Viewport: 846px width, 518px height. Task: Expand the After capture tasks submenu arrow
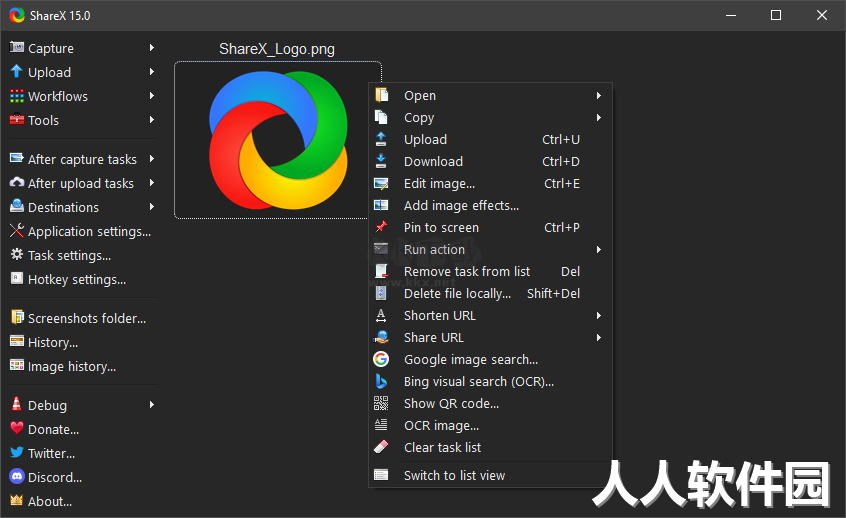152,159
